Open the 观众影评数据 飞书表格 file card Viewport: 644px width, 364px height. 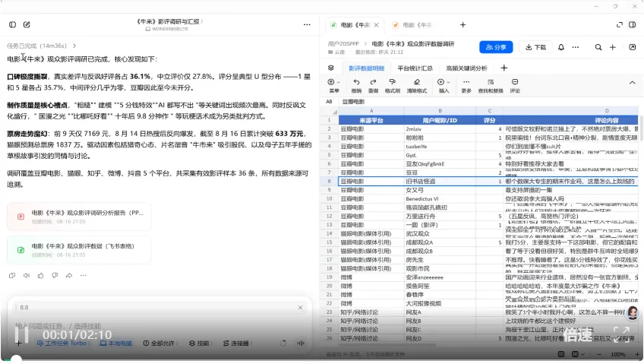point(79,250)
